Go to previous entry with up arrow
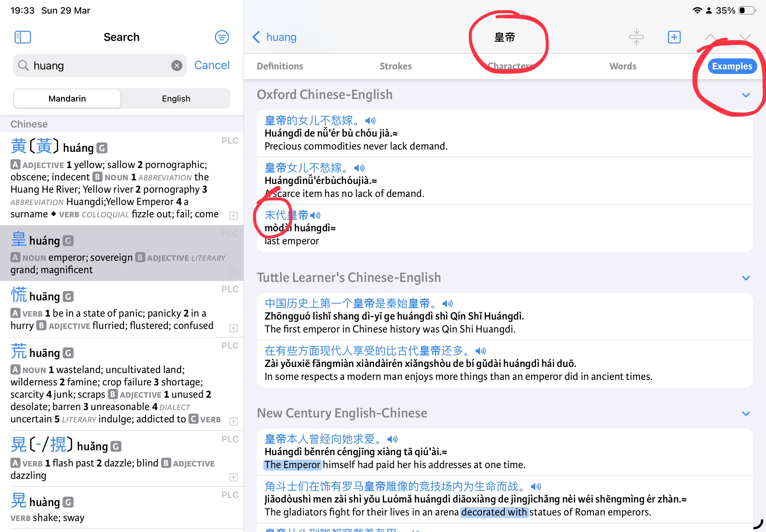766x532 pixels. [710, 37]
